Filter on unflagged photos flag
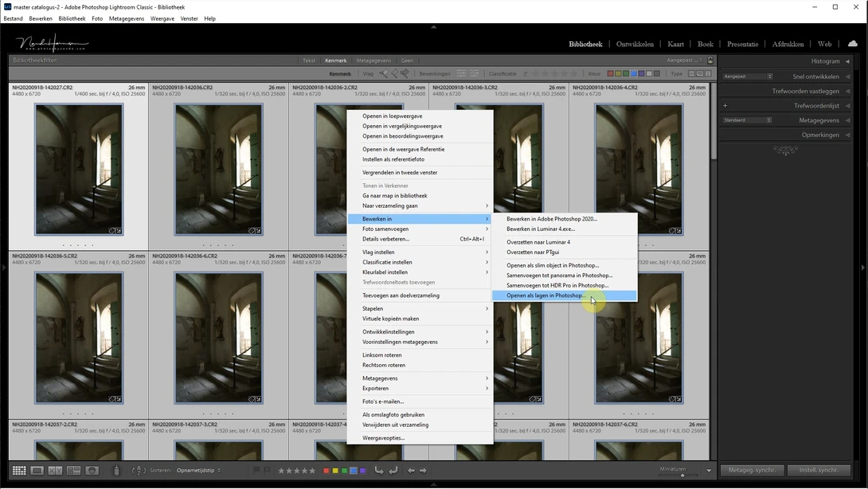868x489 pixels. tap(395, 73)
